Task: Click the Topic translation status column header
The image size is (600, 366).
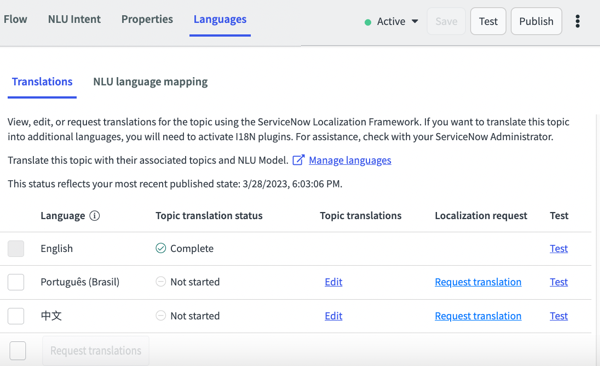Action: click(x=209, y=216)
